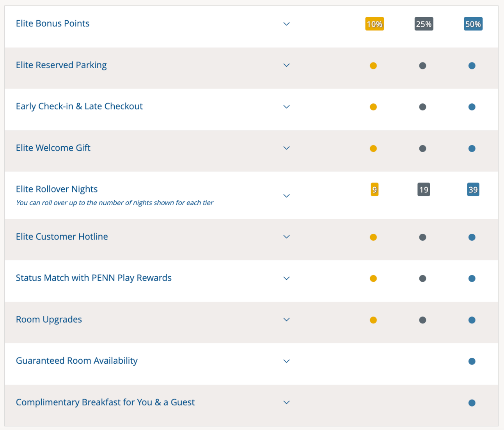This screenshot has height=430, width=504.
Task: Open Status Match with PENN Play Rewards
Action: (94, 278)
